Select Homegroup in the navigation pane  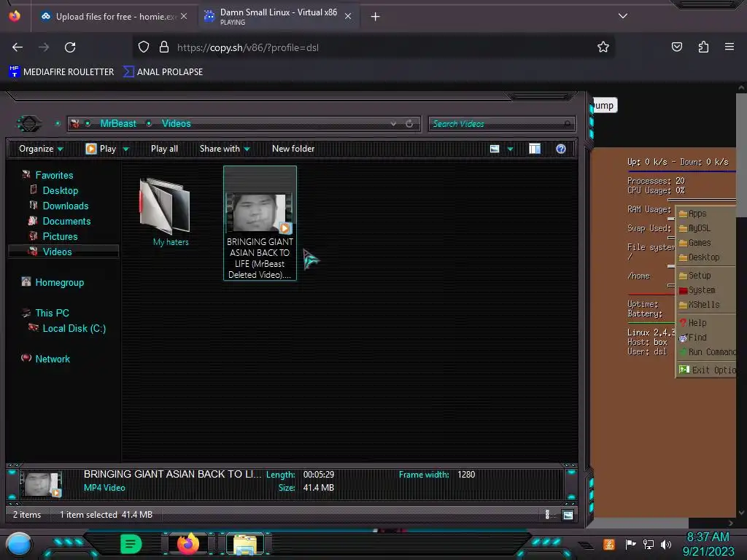tap(59, 282)
